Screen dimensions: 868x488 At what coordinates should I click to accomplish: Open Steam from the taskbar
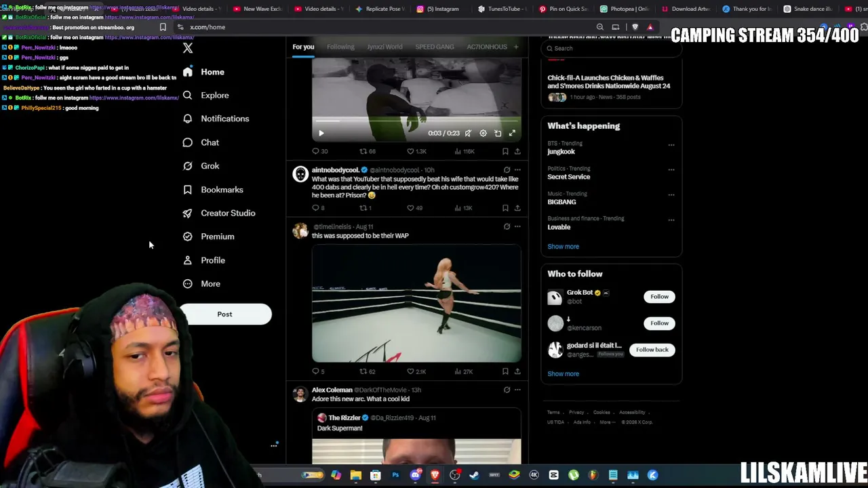(474, 475)
